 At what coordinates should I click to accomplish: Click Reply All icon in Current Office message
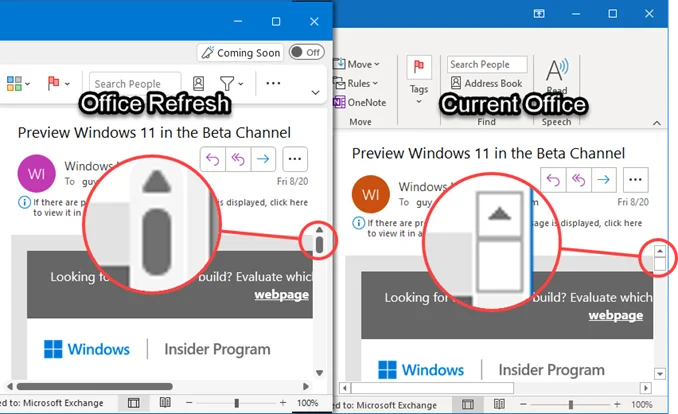click(x=578, y=180)
